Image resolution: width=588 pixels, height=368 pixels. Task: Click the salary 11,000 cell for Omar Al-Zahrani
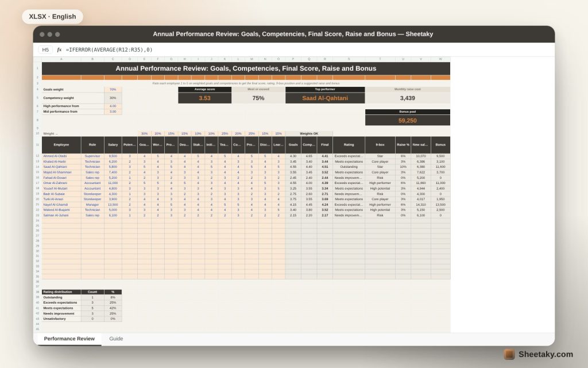113,183
